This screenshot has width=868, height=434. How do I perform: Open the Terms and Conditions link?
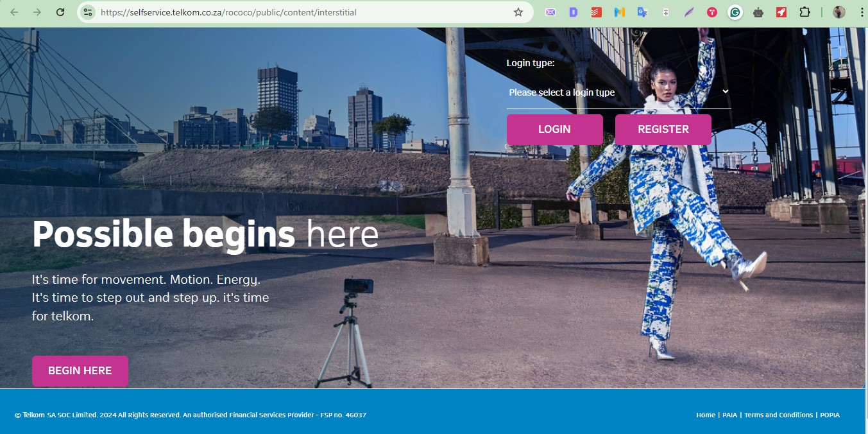pyautogui.click(x=778, y=415)
